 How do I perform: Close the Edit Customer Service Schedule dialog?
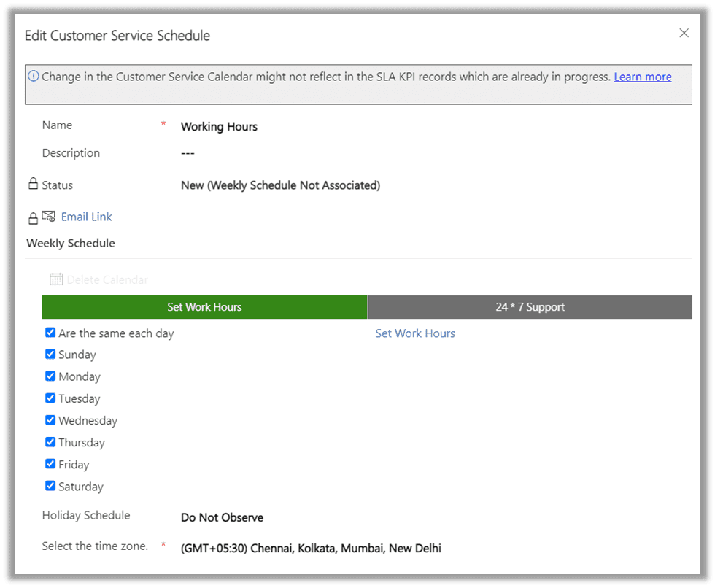(x=684, y=33)
